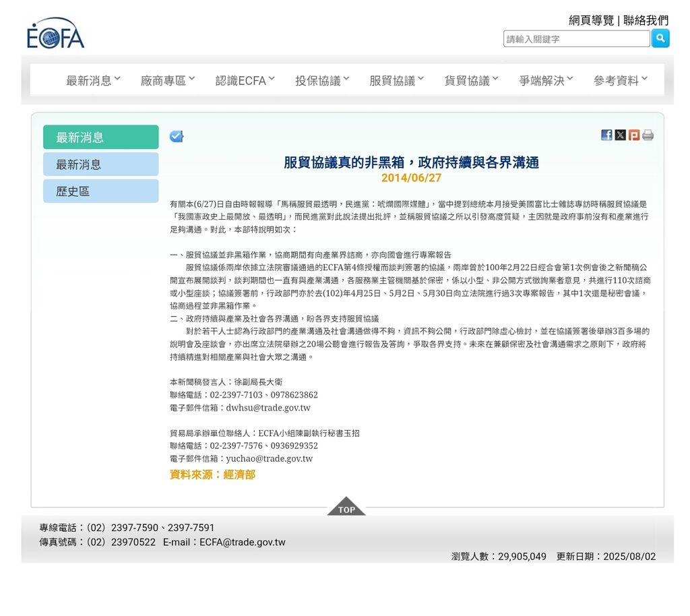Click the blue search magnifier button

click(660, 38)
